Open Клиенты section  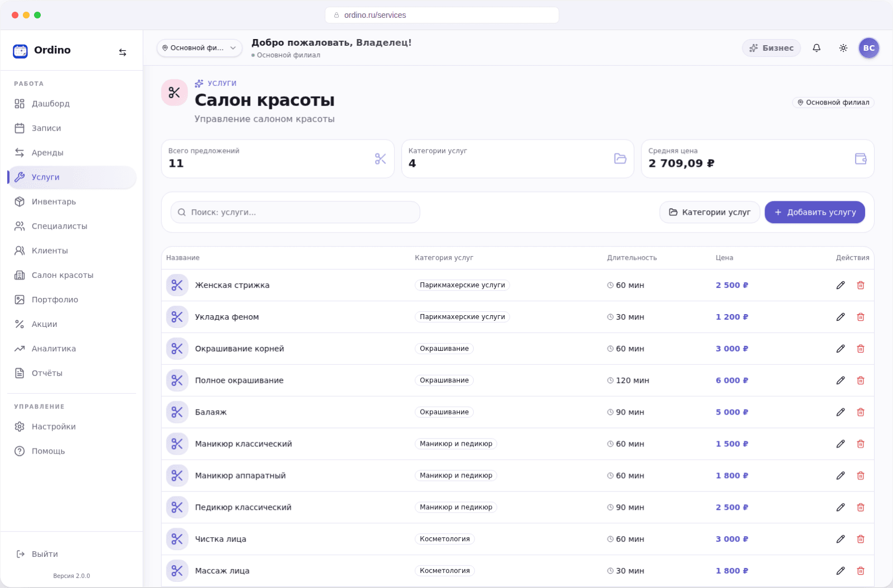(x=72, y=251)
